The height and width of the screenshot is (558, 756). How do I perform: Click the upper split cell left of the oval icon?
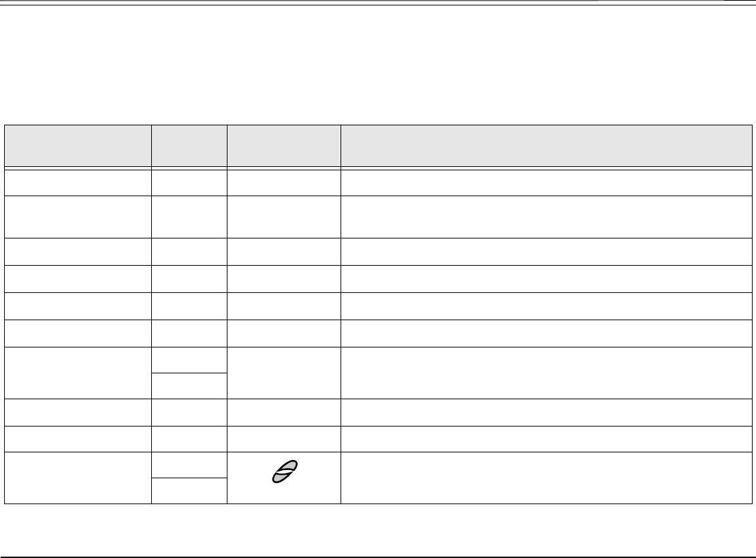[x=189, y=465]
